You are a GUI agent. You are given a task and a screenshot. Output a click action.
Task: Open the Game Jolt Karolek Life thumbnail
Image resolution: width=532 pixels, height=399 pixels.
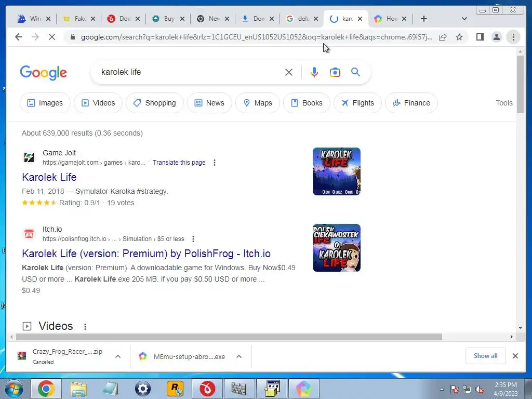(336, 171)
